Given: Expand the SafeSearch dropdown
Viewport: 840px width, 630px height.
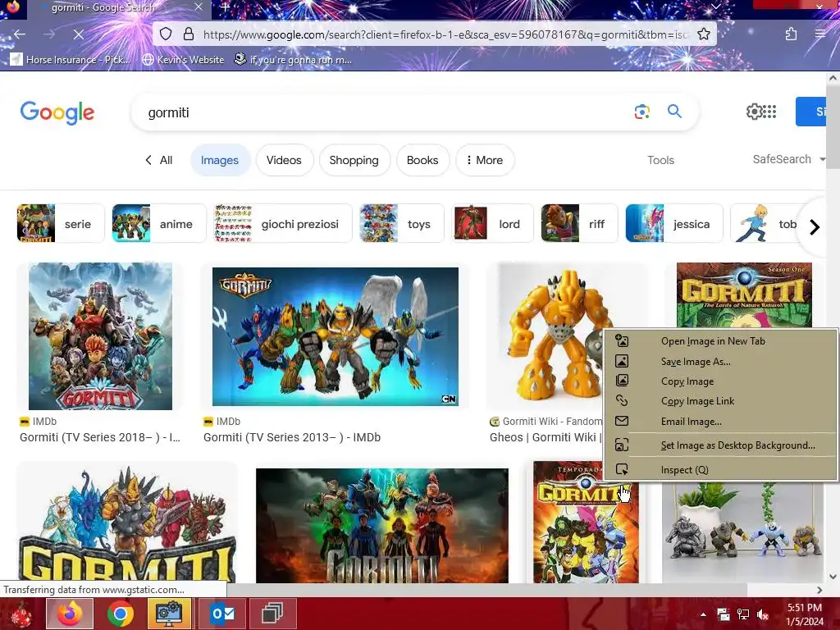Looking at the screenshot, I should click(788, 159).
